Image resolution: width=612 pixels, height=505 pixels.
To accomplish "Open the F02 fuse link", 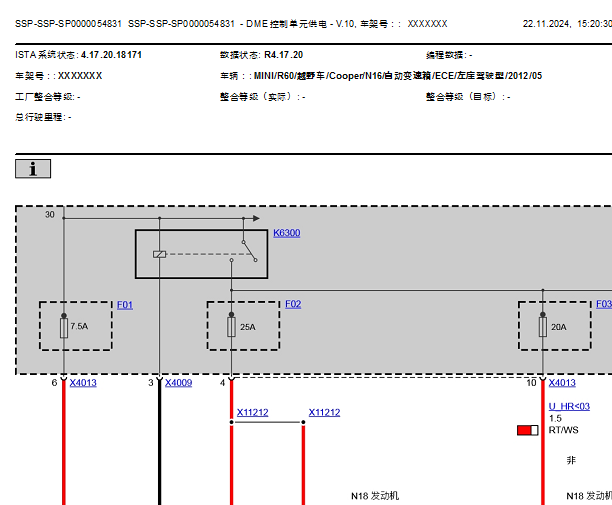I will 293,304.
